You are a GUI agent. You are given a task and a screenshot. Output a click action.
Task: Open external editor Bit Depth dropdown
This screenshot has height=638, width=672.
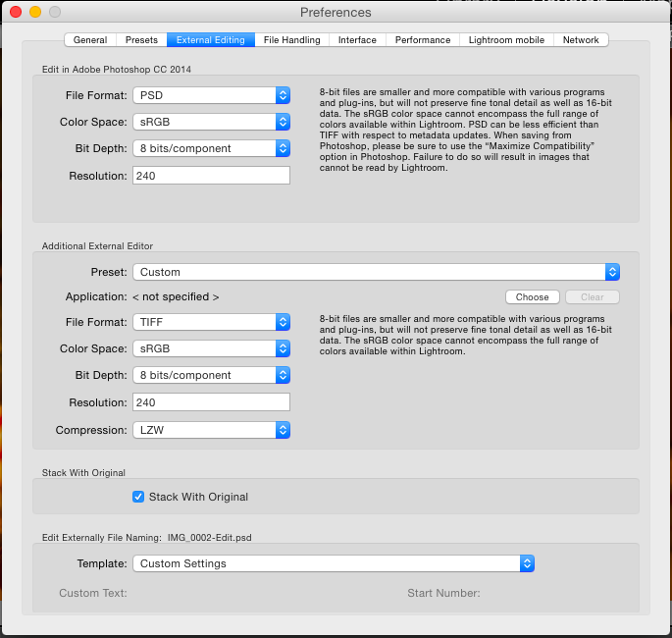[211, 375]
